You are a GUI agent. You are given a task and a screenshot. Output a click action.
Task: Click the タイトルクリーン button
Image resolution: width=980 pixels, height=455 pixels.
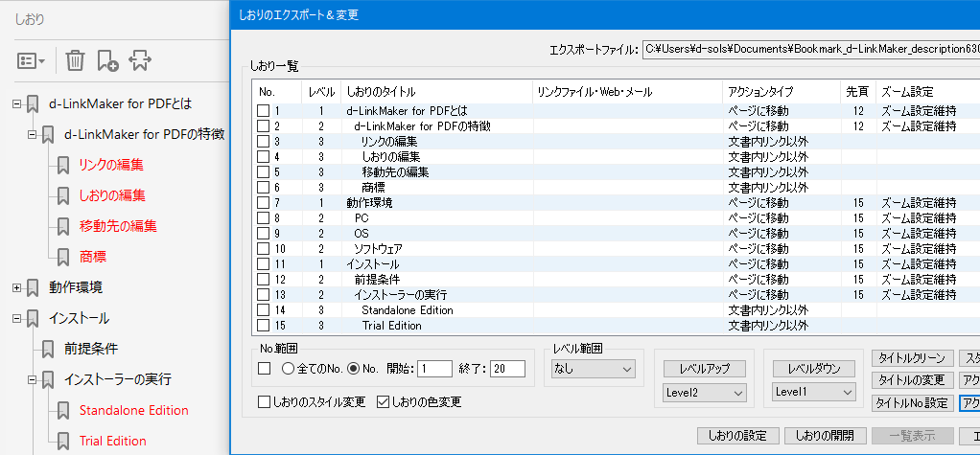pos(913,358)
